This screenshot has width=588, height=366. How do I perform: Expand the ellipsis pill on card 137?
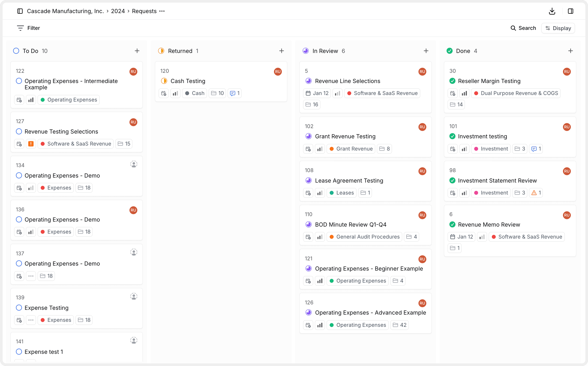point(31,276)
